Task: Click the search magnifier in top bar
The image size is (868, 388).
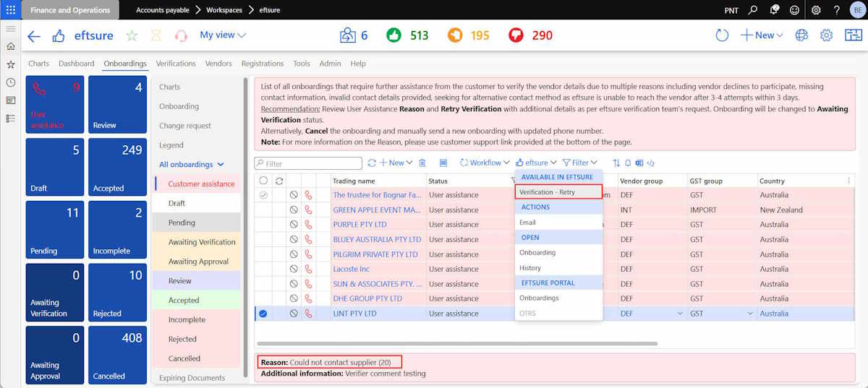Action: pyautogui.click(x=753, y=10)
